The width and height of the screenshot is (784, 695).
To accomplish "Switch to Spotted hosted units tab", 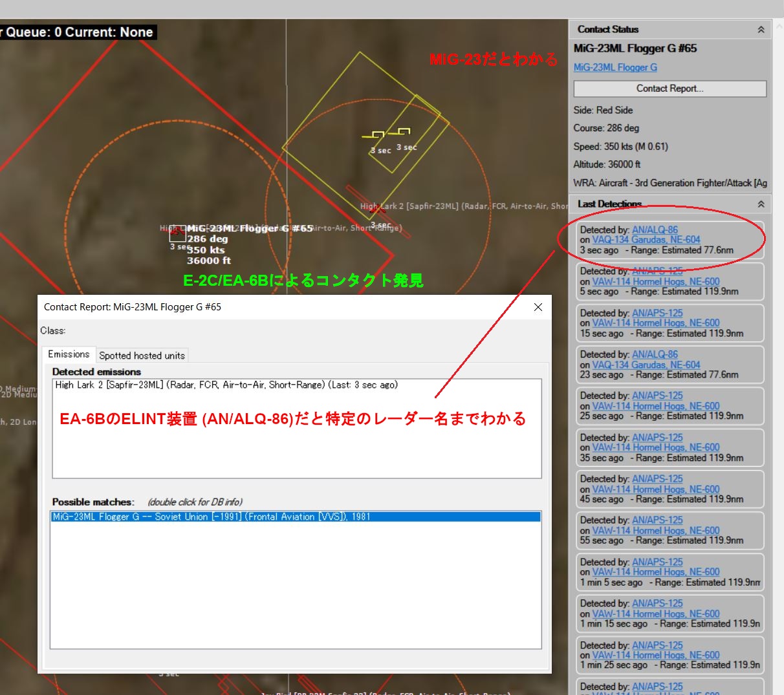I will coord(142,356).
